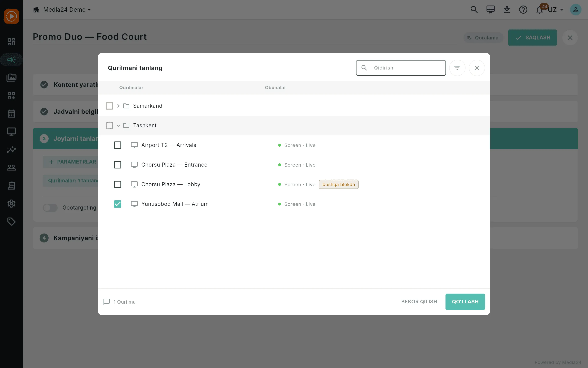Select the Yunusobod Mall — Atrium row label
Viewport: 588px width, 368px height.
[175, 204]
